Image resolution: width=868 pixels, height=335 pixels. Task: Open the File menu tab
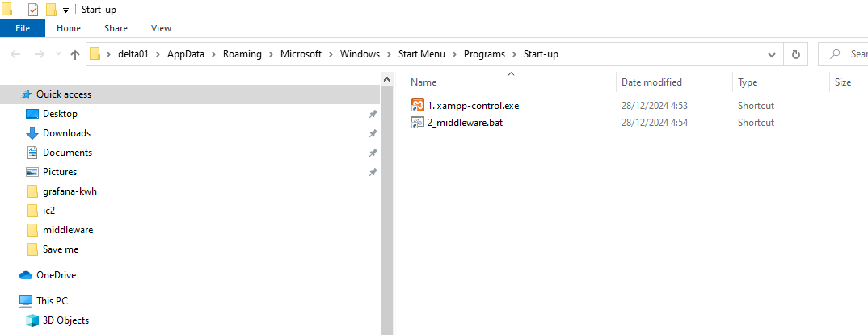pyautogui.click(x=23, y=28)
